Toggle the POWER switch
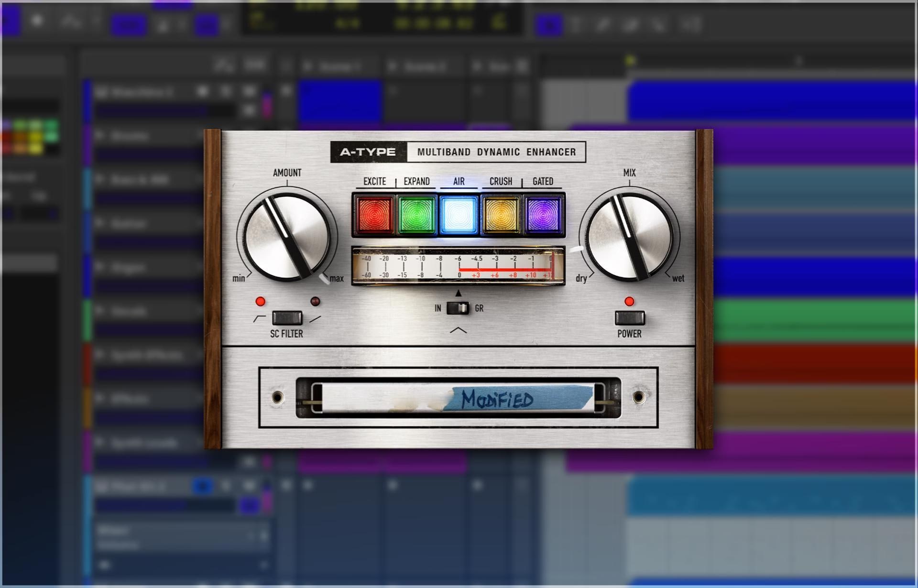This screenshot has width=918, height=588. [x=630, y=317]
